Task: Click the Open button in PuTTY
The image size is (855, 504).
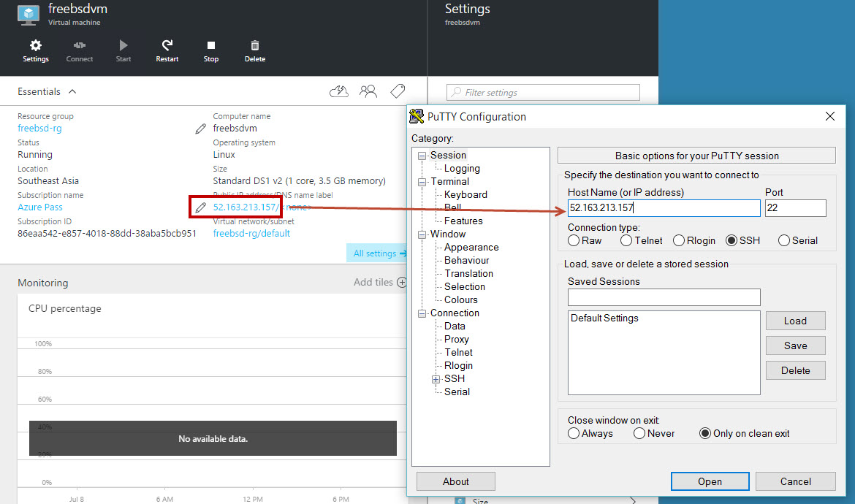Action: (x=710, y=481)
